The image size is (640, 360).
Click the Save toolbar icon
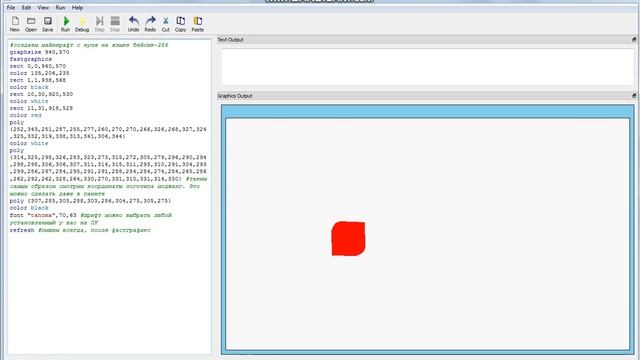48,24
